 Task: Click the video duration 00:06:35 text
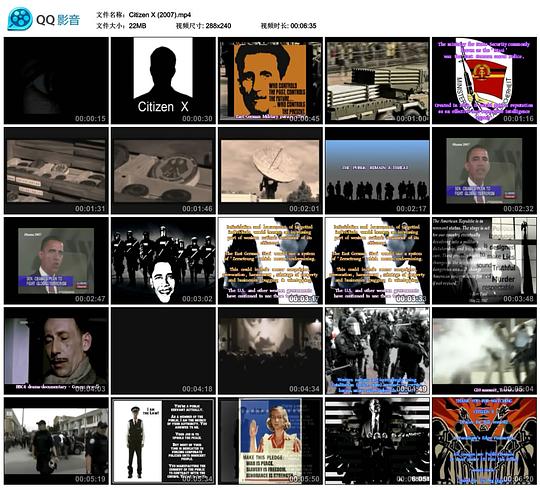point(303,26)
